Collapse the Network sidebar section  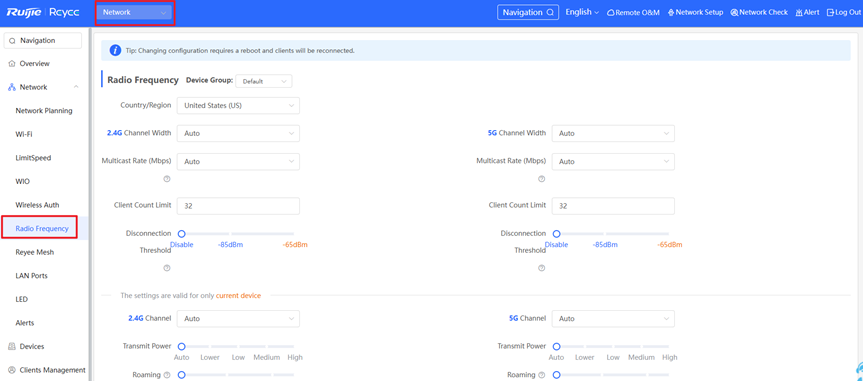tap(76, 87)
